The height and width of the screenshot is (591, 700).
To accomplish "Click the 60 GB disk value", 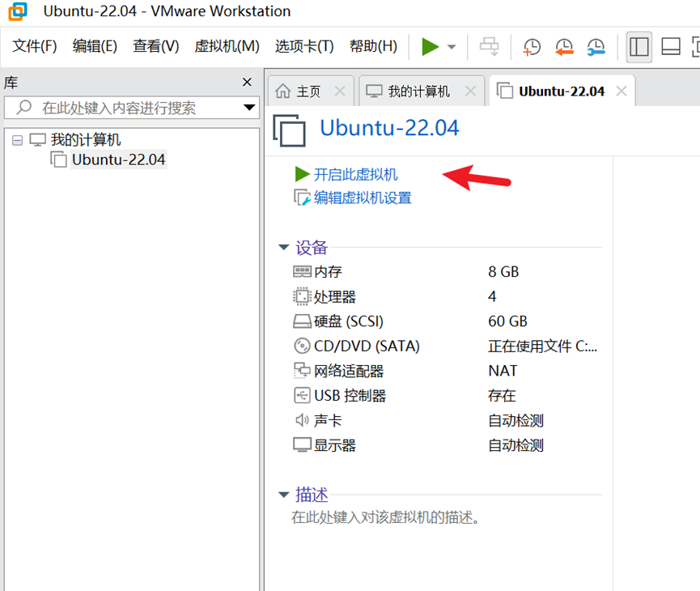I will click(x=507, y=321).
